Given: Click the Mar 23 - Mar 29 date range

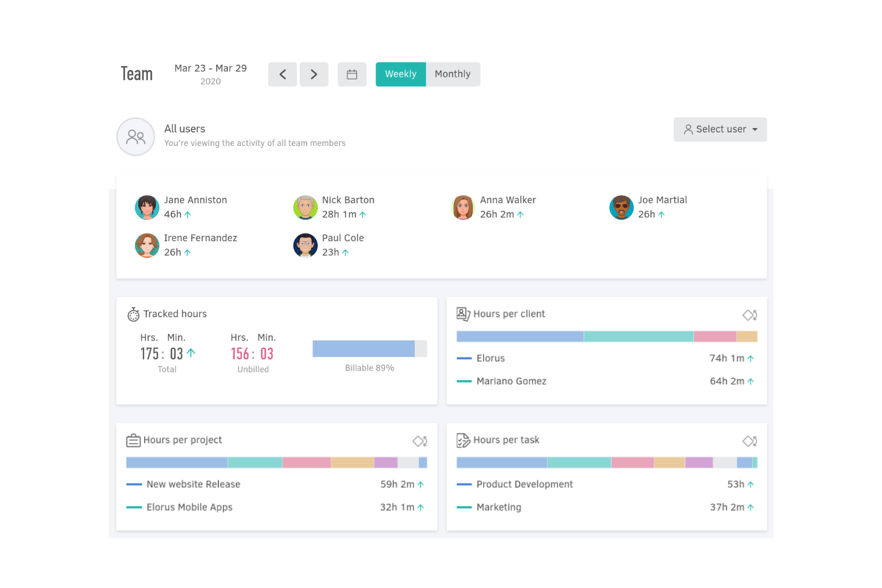Looking at the screenshot, I should click(210, 69).
